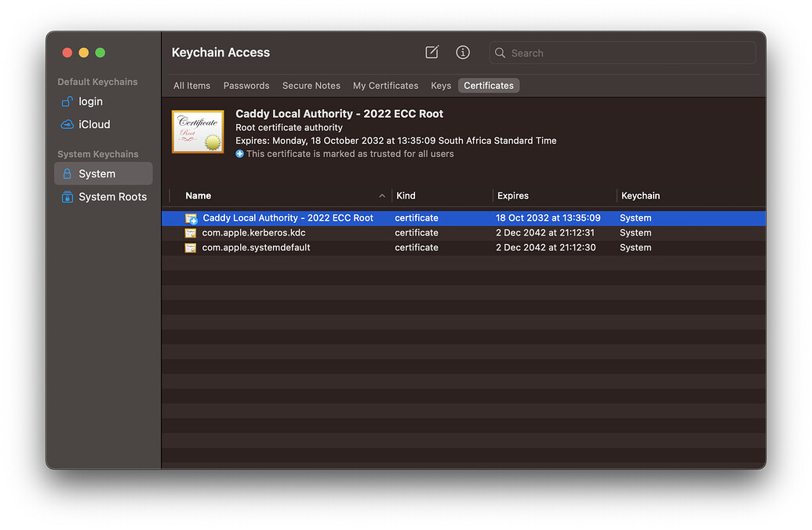
Task: Click the All Items filter
Action: (x=191, y=85)
